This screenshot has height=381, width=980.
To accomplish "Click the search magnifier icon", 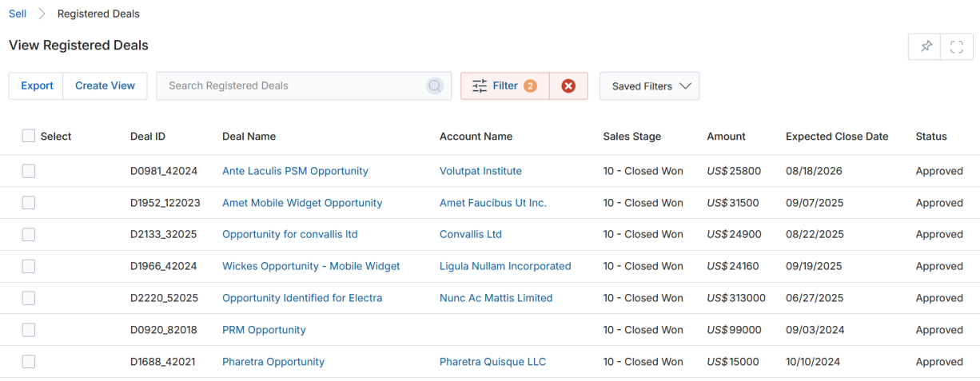I will [x=435, y=86].
